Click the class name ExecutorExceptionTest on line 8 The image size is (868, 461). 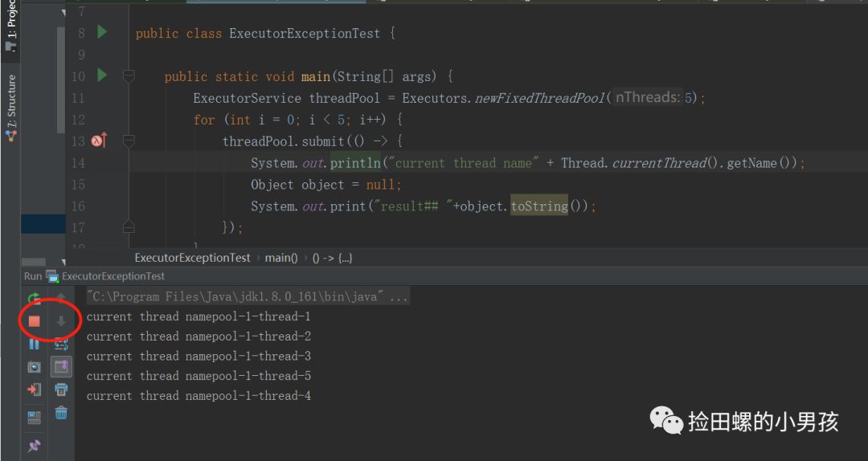(x=305, y=33)
